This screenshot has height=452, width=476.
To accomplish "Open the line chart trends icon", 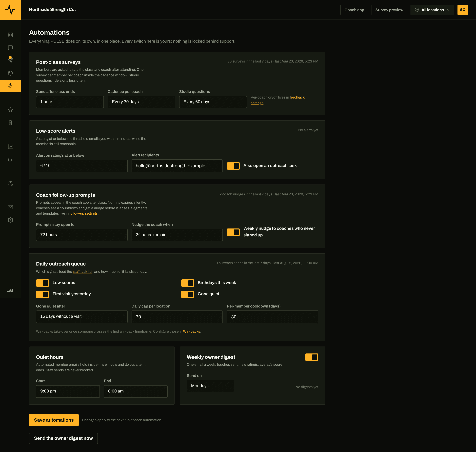I will click(x=10, y=147).
